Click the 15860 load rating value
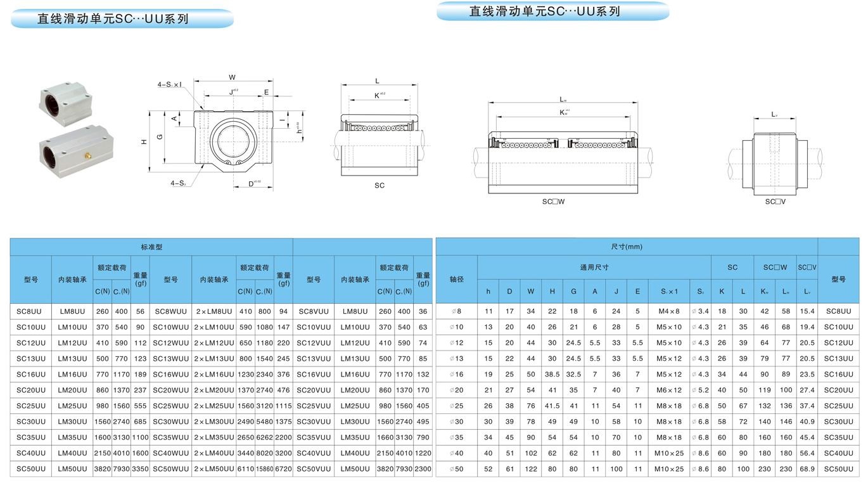The height and width of the screenshot is (485, 868). [x=264, y=469]
